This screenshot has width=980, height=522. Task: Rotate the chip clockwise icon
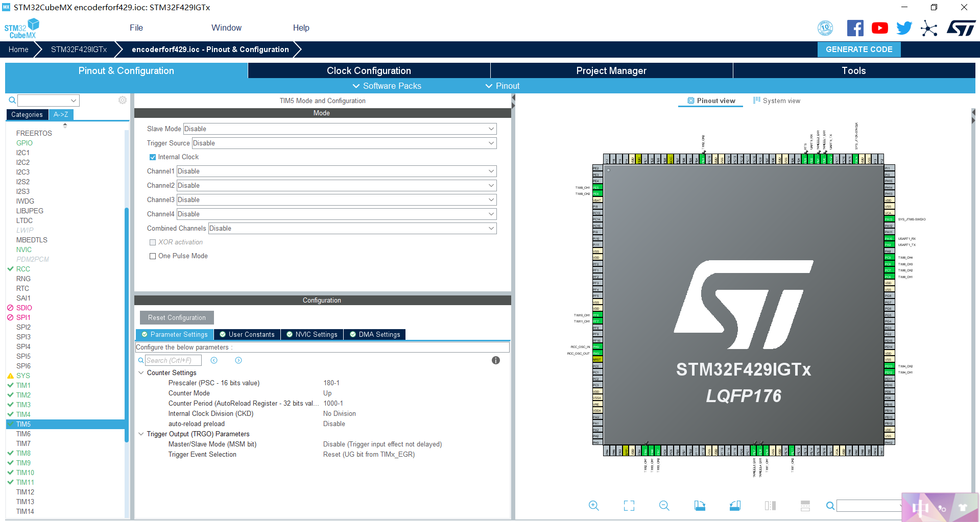(x=700, y=506)
